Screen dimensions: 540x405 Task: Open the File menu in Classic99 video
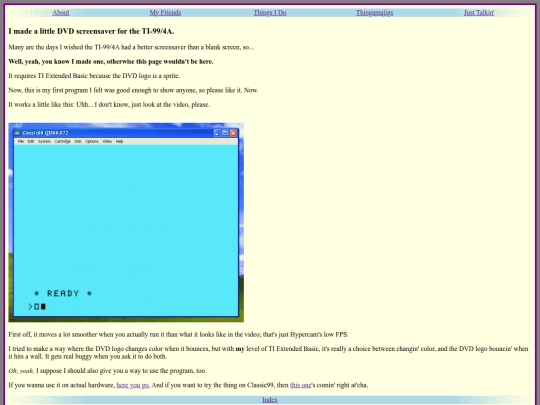21,141
